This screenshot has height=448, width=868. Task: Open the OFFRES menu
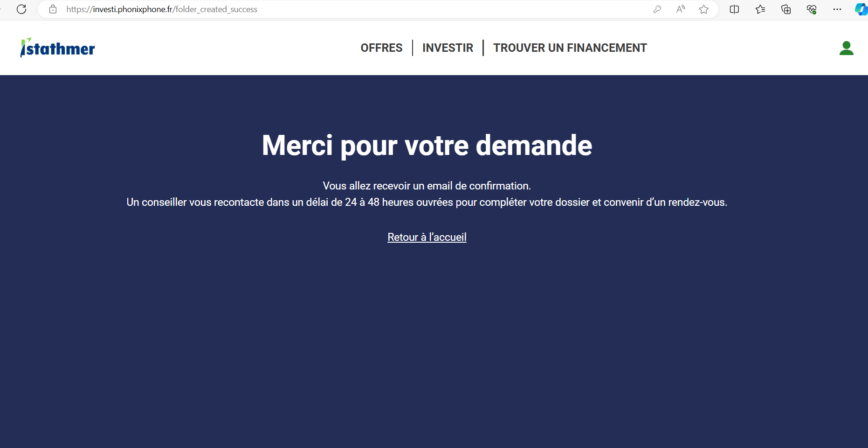(381, 48)
